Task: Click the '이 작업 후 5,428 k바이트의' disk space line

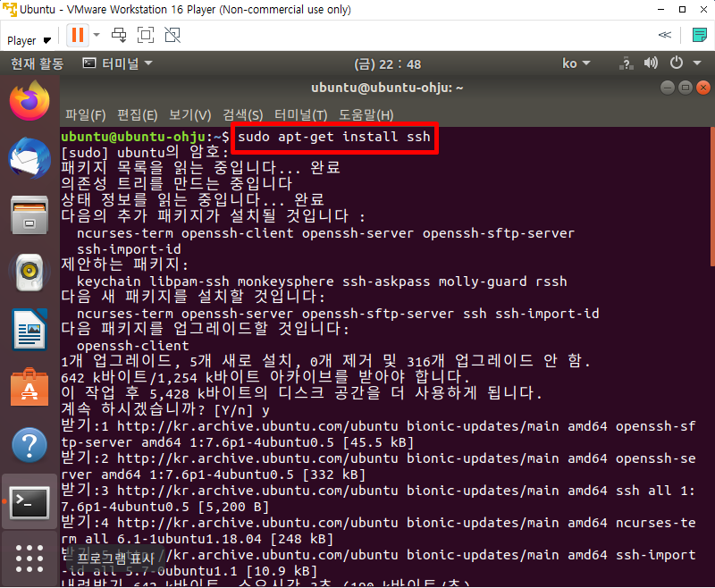Action: (x=301, y=393)
